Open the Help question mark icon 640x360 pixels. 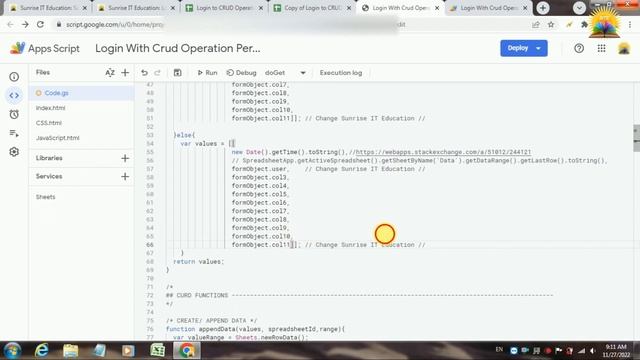coord(579,48)
